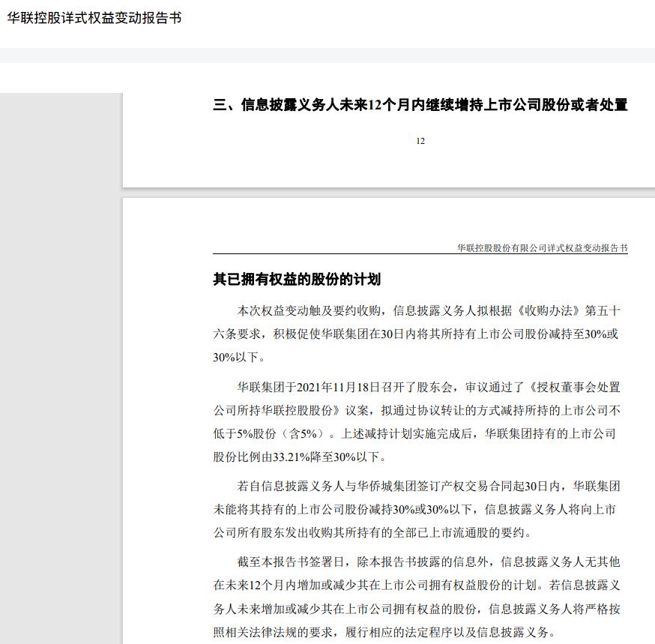Click the page number 12
Screen dimensions: 655x644
pos(420,141)
